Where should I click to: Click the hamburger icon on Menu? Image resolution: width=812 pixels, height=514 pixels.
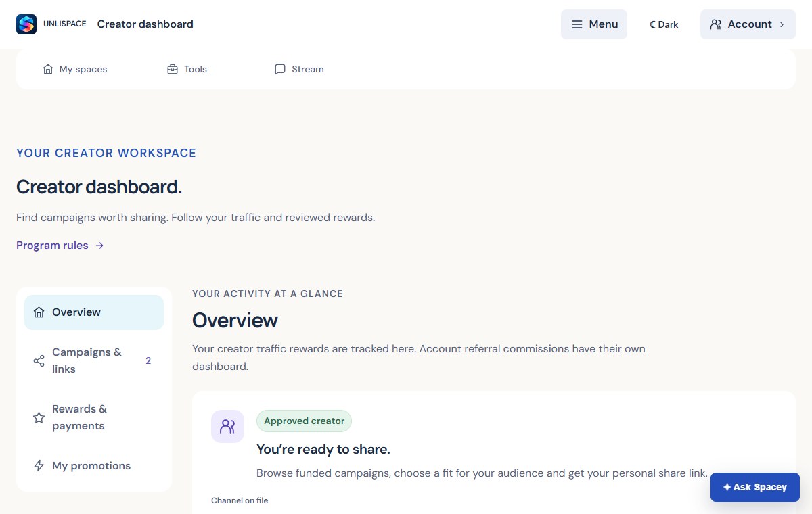pyautogui.click(x=577, y=24)
